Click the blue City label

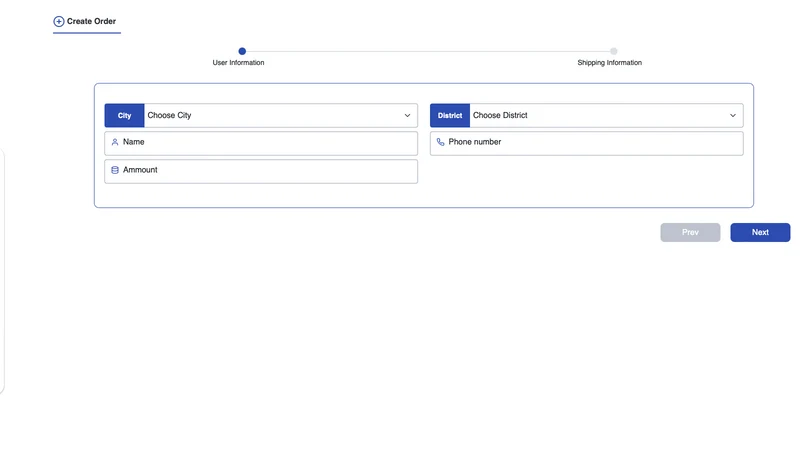tap(124, 115)
